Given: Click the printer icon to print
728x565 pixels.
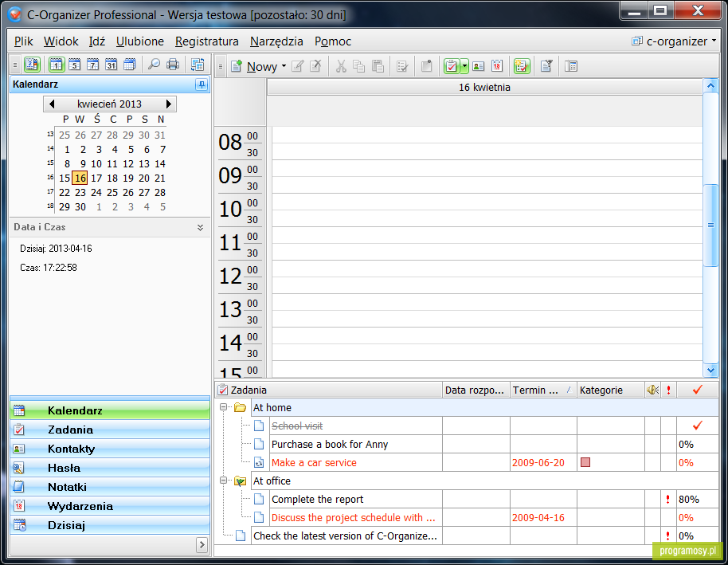Looking at the screenshot, I should click(173, 65).
